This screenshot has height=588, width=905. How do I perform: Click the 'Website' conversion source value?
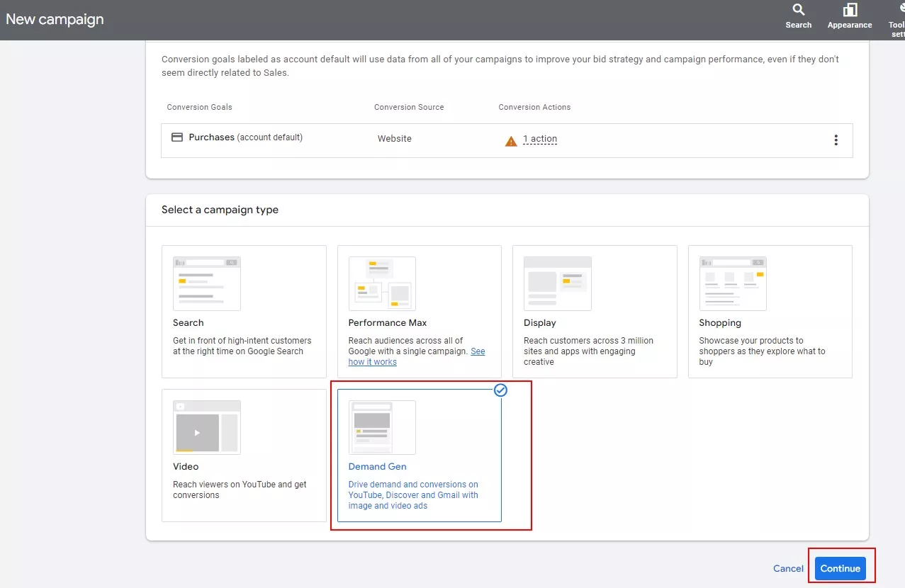coord(395,139)
